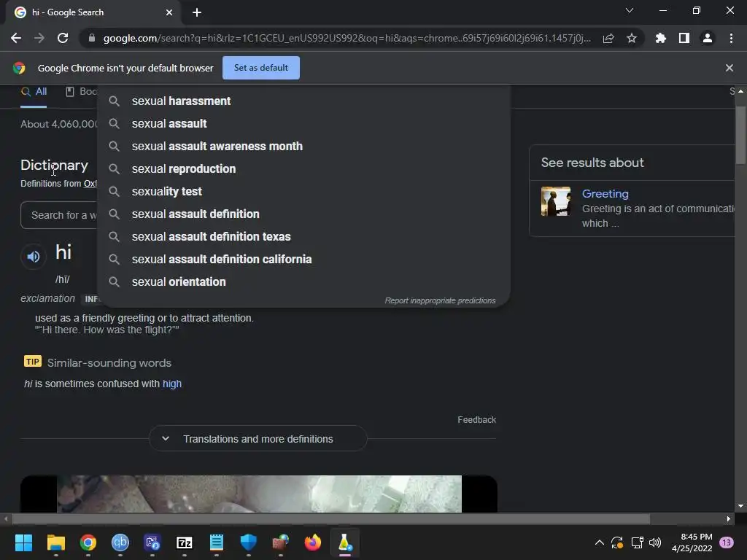
Task: Switch to the Books results tab
Action: pyautogui.click(x=81, y=91)
